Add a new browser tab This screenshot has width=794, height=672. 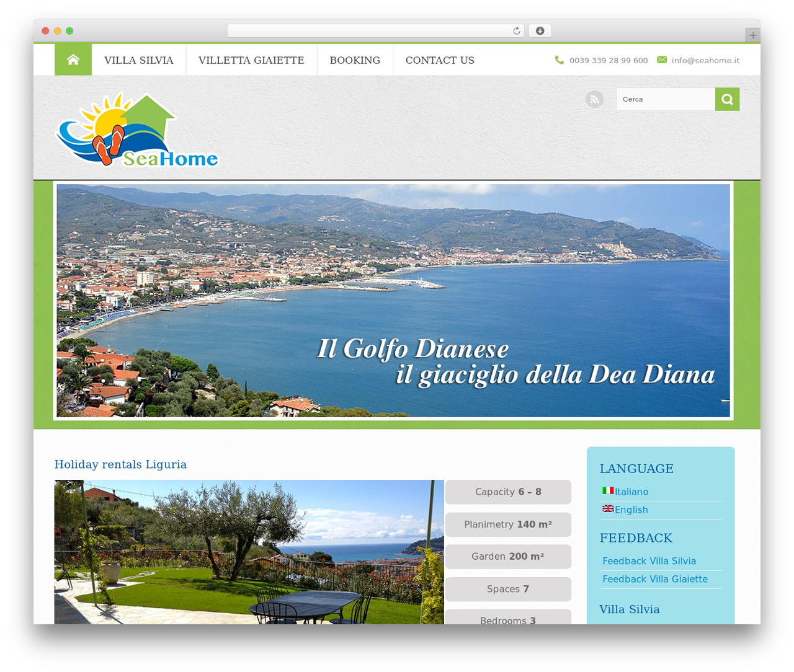click(752, 35)
